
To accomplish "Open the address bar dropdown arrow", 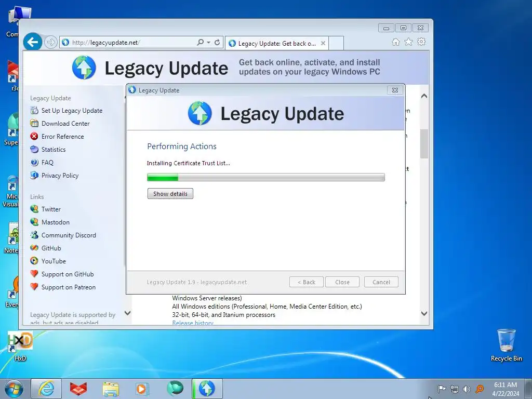I will tap(209, 43).
